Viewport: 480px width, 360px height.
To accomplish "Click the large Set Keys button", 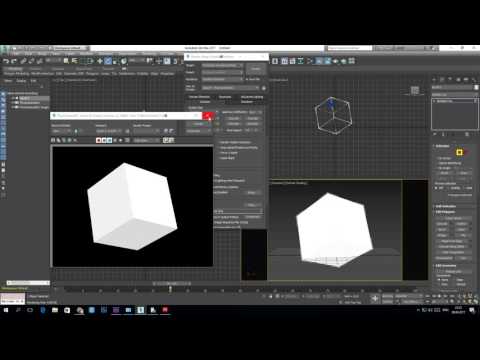I will tap(375, 299).
